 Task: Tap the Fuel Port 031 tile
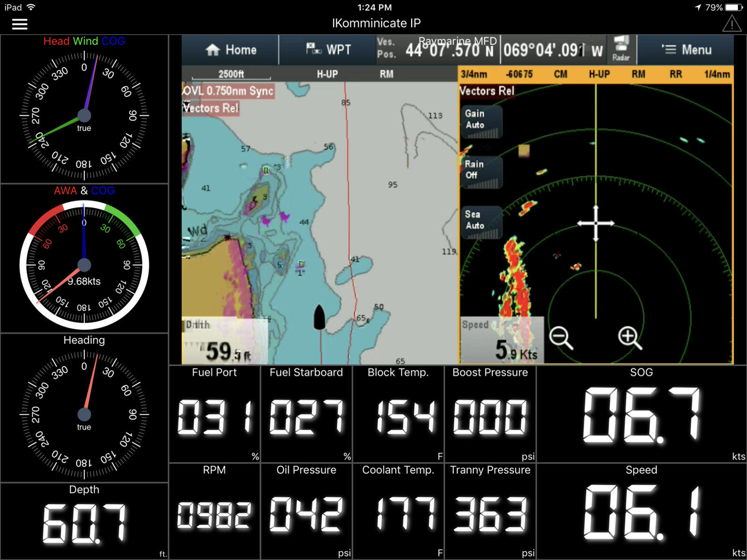point(214,414)
